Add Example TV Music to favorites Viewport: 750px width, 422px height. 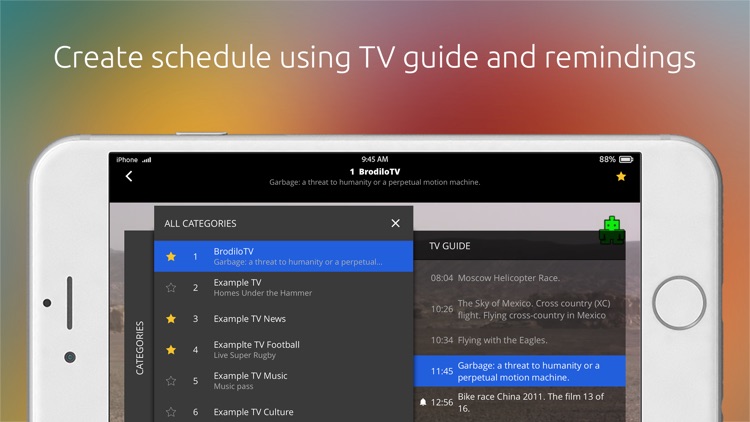pos(171,381)
